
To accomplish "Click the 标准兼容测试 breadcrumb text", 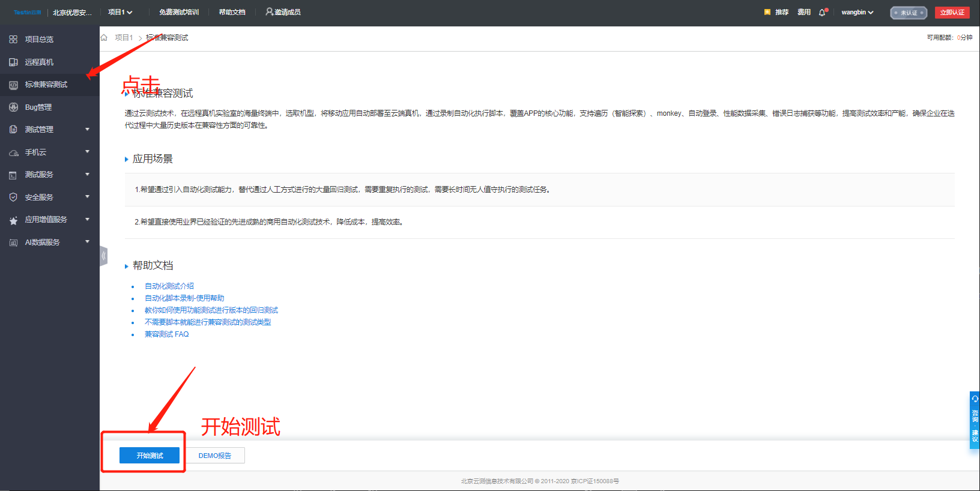I will [x=167, y=37].
